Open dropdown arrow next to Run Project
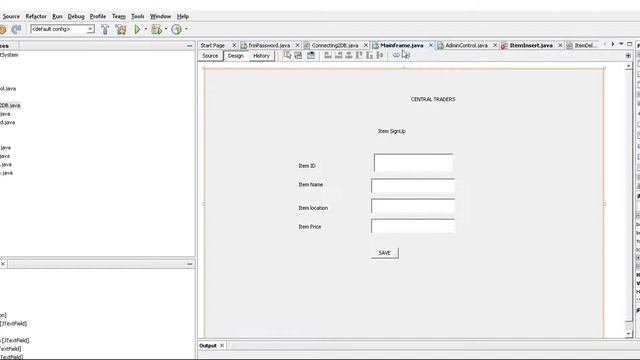The width and height of the screenshot is (640, 360). (146, 29)
